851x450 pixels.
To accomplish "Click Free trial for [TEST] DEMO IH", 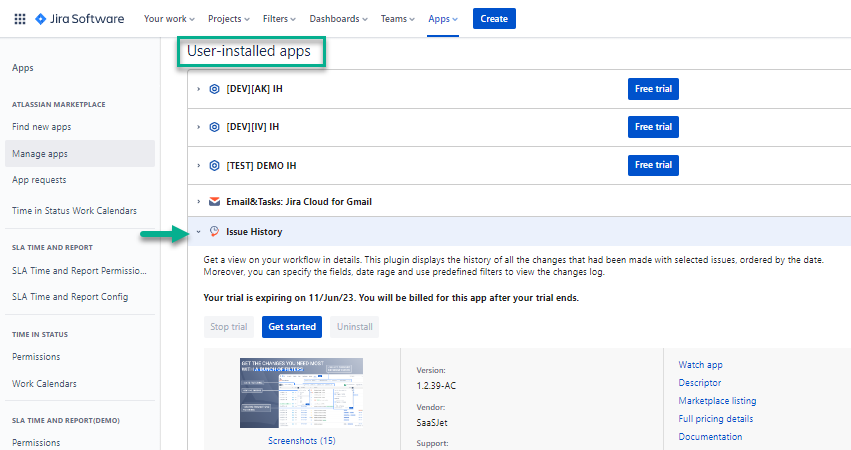I will [653, 165].
